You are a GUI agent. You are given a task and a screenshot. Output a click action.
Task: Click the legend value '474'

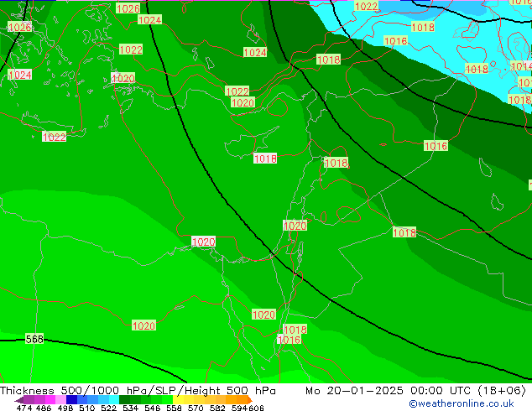point(24,408)
